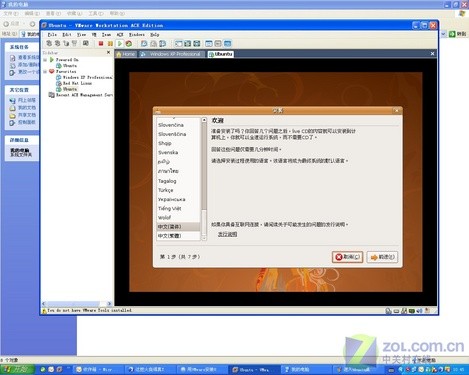Click the language list scroll-down arrow
Screen dimensions: 469x375
click(204, 238)
